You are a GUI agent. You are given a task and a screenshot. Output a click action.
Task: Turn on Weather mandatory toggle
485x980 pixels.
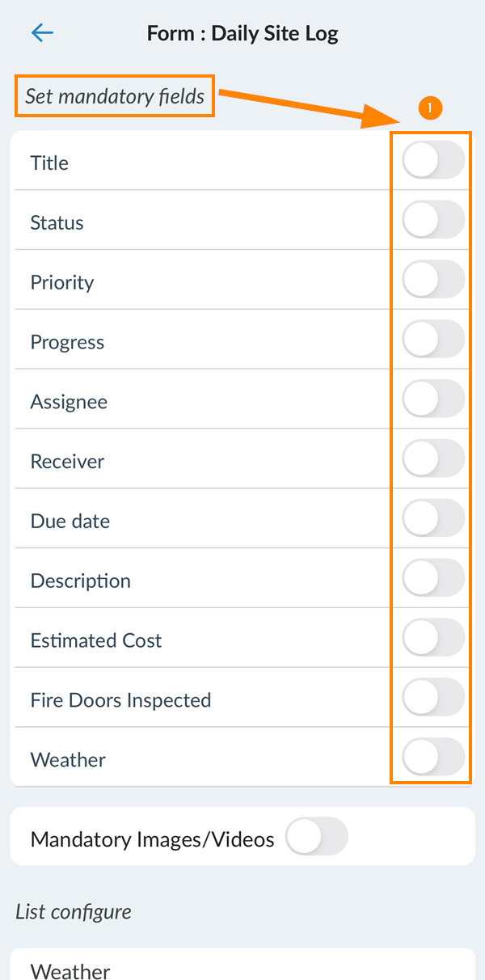tap(433, 758)
